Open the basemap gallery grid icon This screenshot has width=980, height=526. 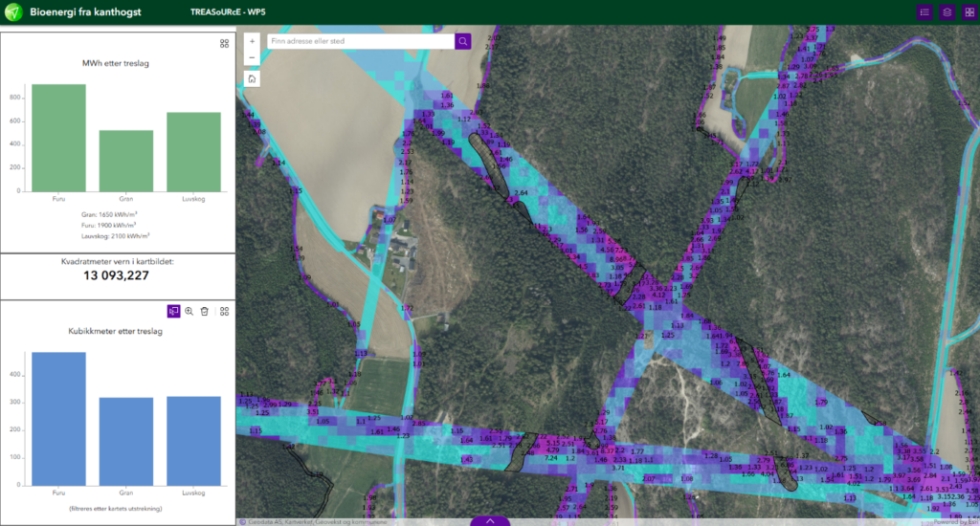click(969, 12)
